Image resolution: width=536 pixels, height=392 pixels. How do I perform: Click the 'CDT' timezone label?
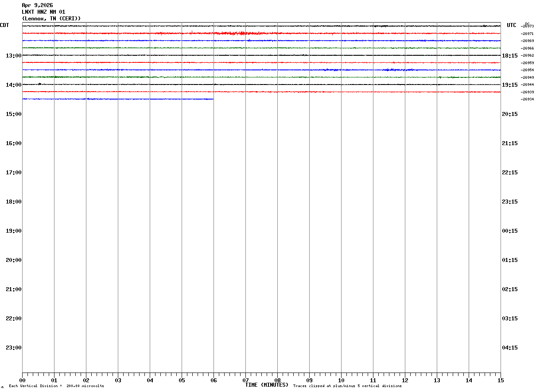(4, 25)
